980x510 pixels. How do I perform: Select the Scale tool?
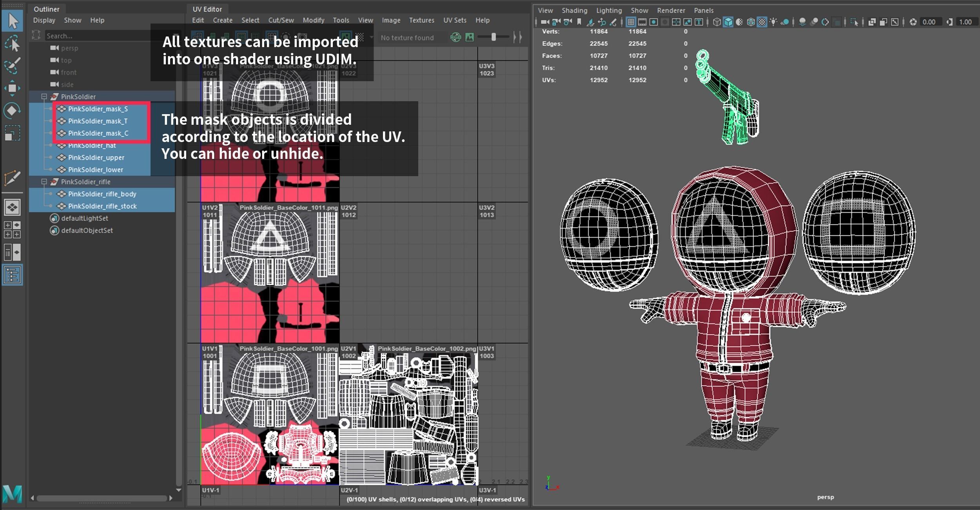tap(13, 133)
